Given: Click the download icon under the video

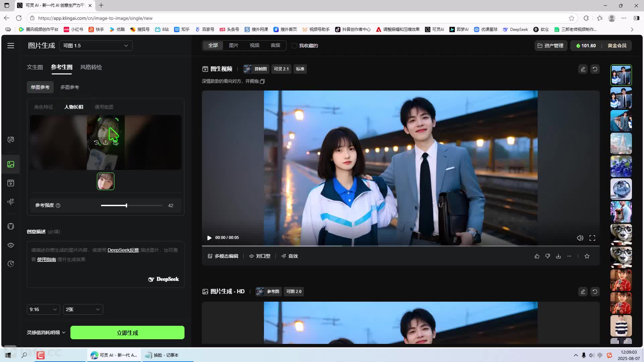Looking at the screenshot, I should (558, 256).
